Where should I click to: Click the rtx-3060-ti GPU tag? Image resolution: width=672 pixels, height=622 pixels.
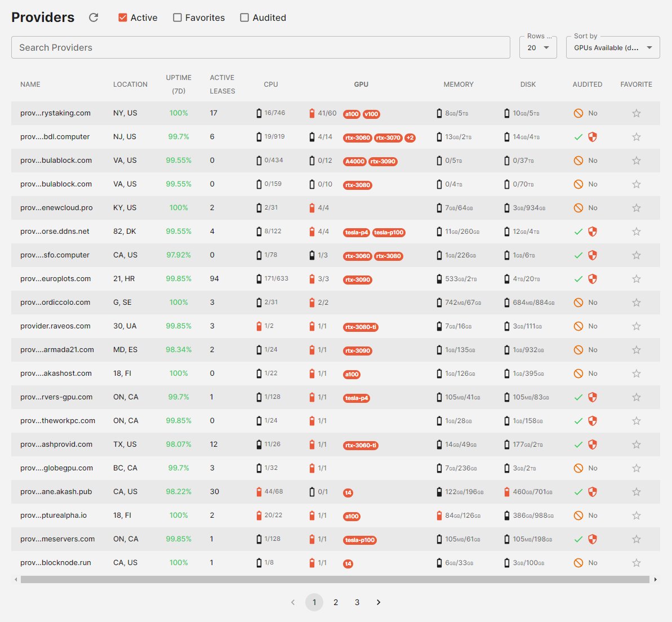[361, 446]
